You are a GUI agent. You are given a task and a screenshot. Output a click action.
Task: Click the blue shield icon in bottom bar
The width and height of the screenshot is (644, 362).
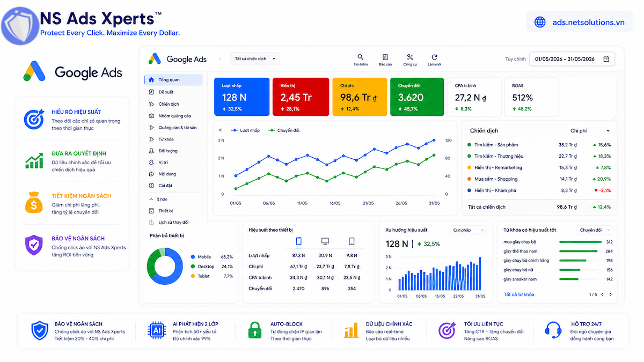(40, 330)
